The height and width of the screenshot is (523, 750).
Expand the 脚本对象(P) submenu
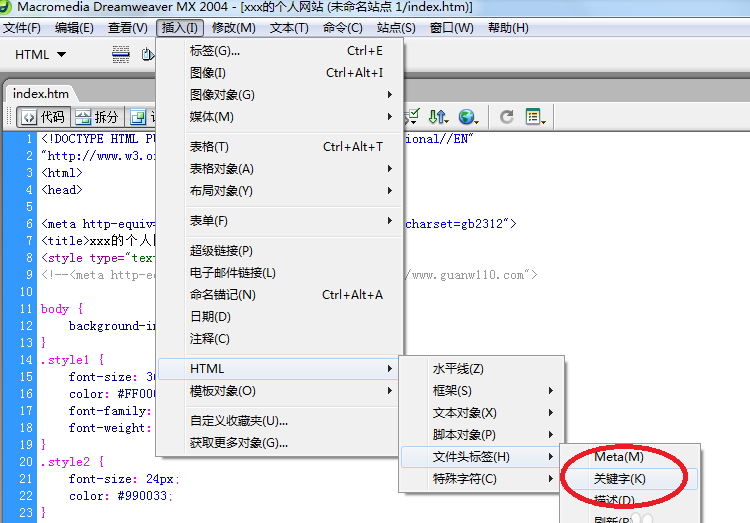[482, 435]
